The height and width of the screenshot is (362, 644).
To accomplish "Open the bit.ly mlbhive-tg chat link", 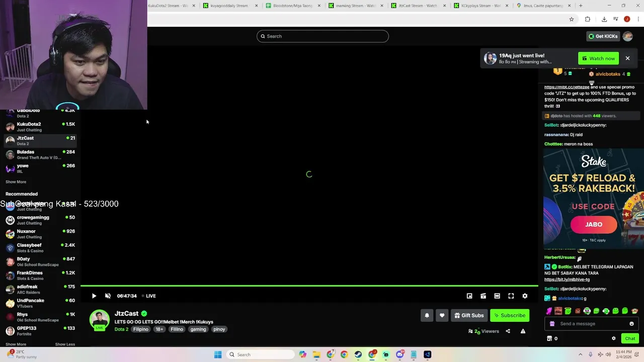I will pyautogui.click(x=567, y=280).
